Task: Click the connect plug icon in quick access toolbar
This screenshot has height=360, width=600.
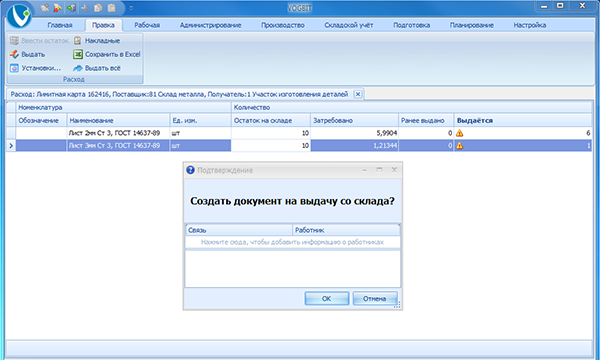Action: (45, 8)
